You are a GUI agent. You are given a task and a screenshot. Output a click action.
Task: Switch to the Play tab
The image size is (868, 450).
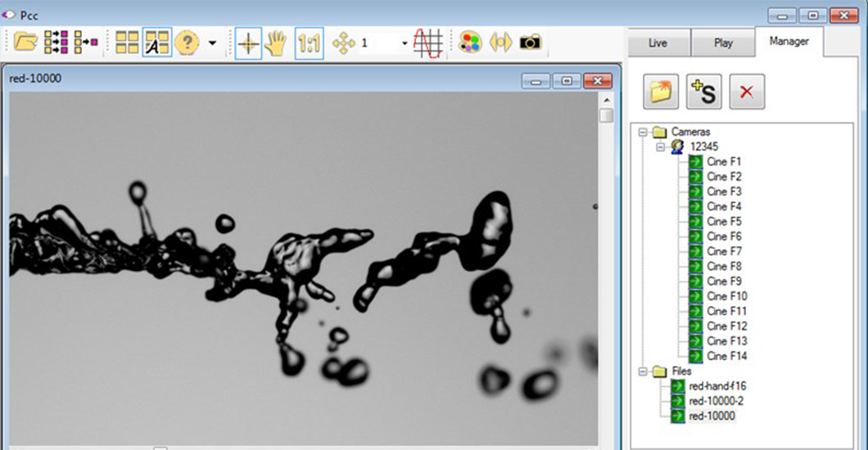tap(723, 43)
